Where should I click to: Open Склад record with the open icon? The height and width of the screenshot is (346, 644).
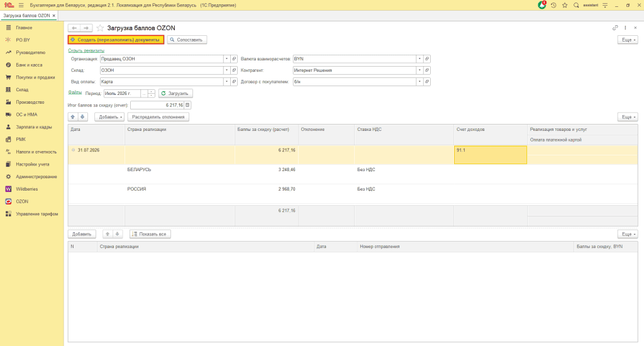tap(234, 70)
